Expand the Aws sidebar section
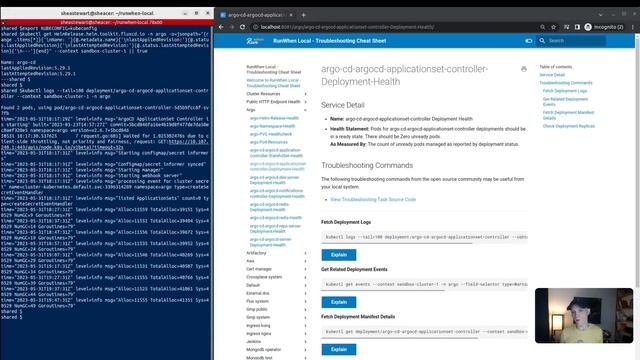640x360 pixels. coord(276,261)
